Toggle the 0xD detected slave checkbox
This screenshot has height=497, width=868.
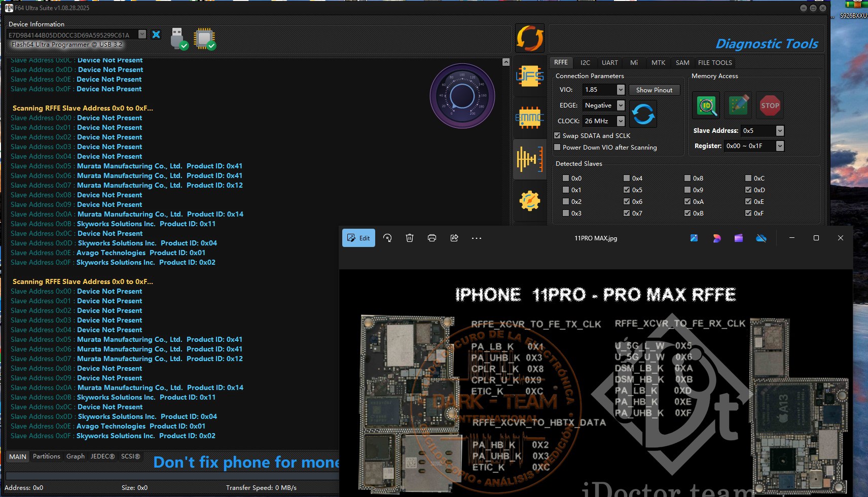pyautogui.click(x=748, y=190)
